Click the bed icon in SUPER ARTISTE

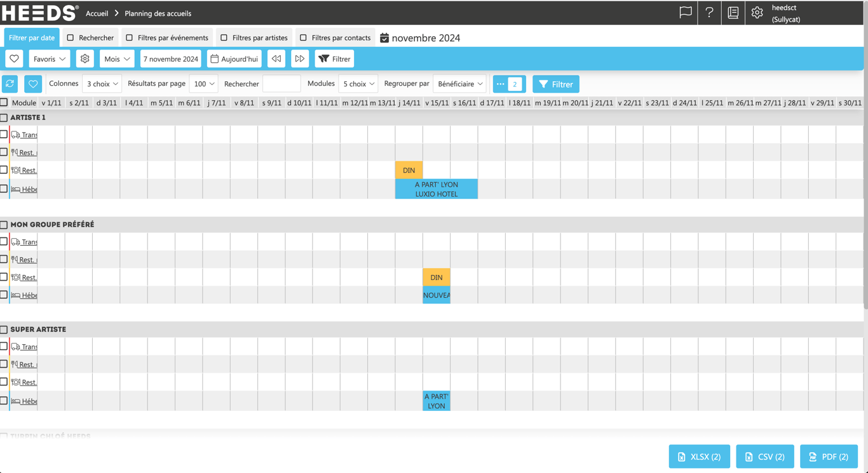15,401
